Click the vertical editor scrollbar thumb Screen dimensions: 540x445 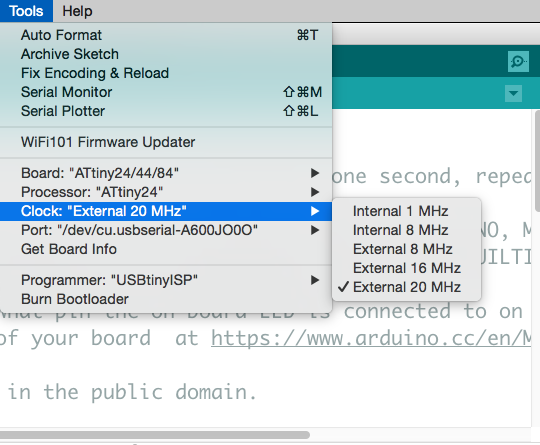click(x=538, y=161)
